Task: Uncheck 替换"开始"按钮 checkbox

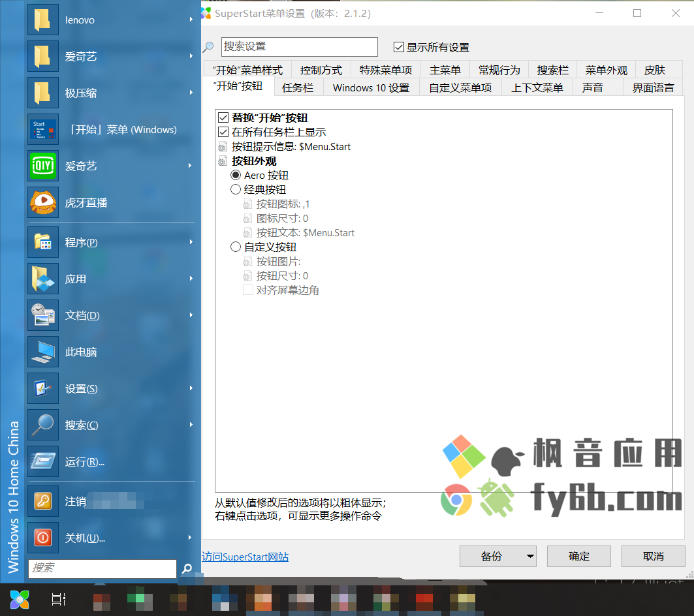Action: click(223, 117)
